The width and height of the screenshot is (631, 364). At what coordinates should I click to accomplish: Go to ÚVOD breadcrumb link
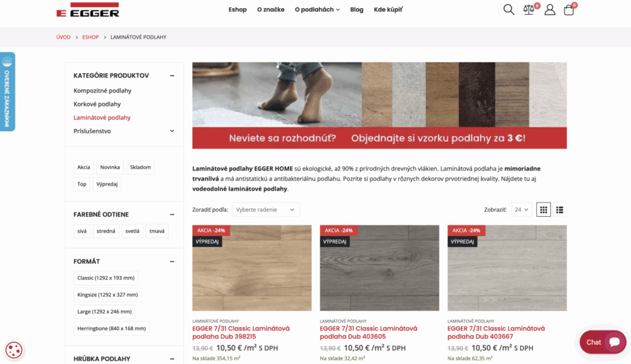click(x=63, y=37)
